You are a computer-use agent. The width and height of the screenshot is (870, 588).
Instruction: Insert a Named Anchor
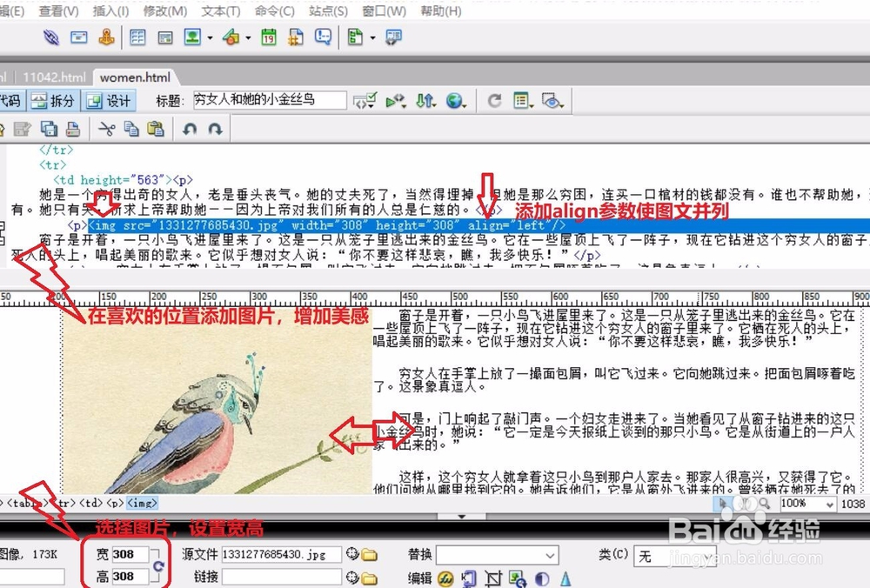coord(106,37)
